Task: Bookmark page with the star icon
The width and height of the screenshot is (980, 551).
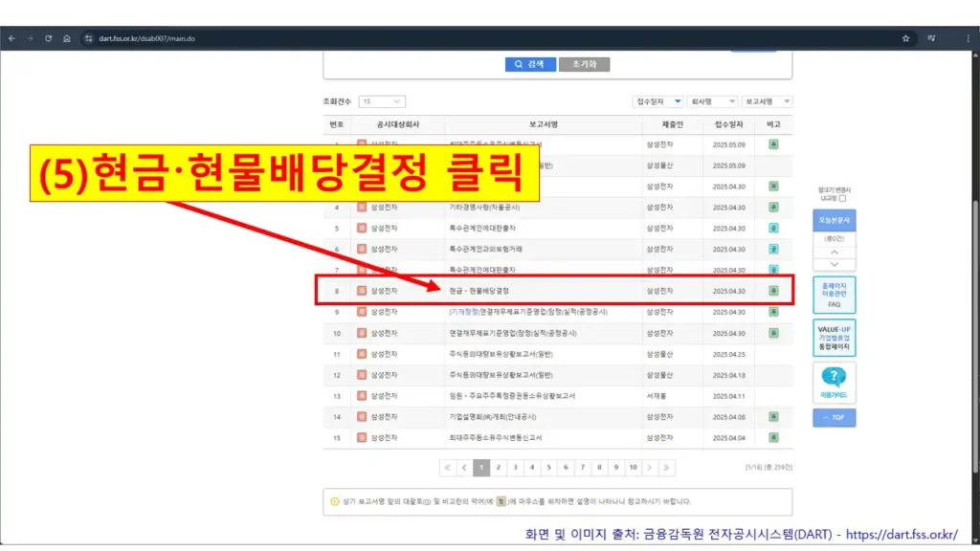Action: pos(905,38)
